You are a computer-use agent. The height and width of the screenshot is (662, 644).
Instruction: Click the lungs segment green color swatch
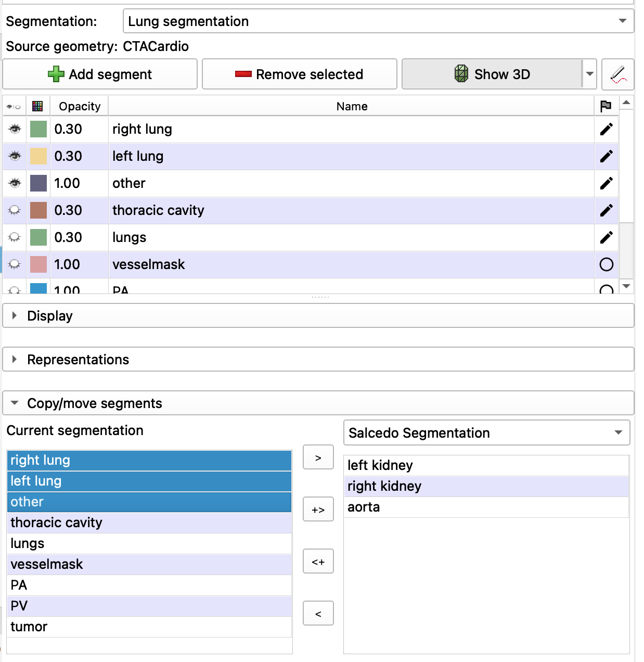[38, 237]
